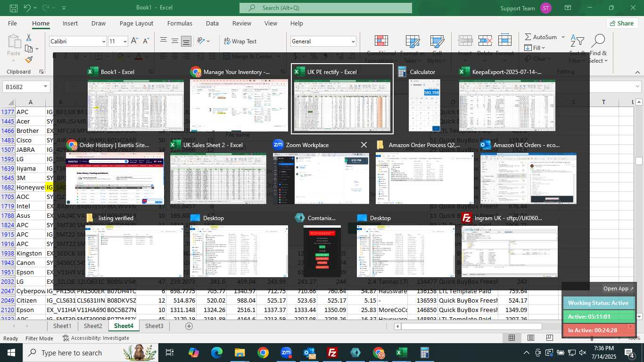Viewport: 644px width, 362px height.
Task: Click the Sort & Filter icon
Action: click(577, 41)
